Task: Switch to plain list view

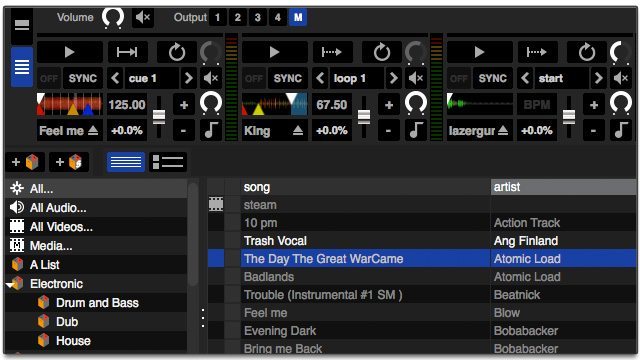Action: (x=126, y=162)
